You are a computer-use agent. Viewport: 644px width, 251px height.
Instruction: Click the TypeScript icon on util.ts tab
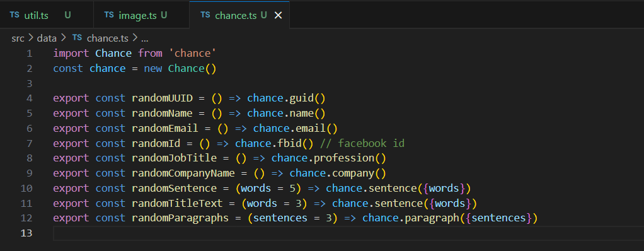point(14,15)
